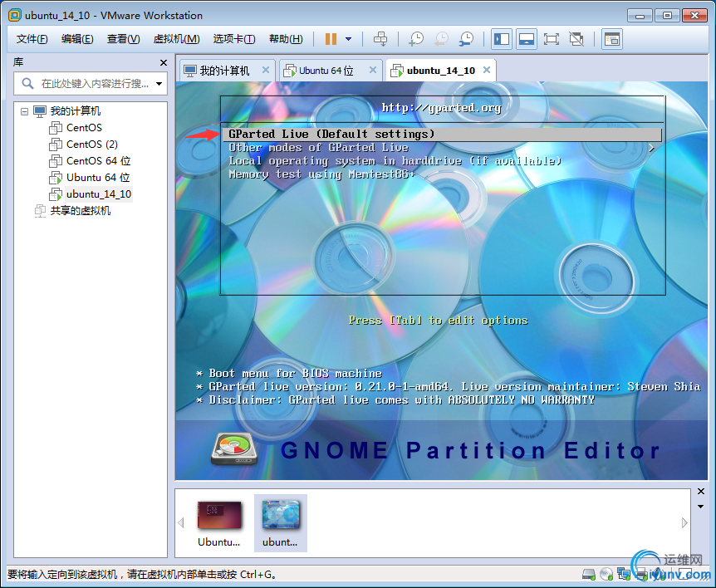Viewport: 716px width, 588px height.
Task: Switch to the 我的计算机 tab
Action: pyautogui.click(x=223, y=71)
